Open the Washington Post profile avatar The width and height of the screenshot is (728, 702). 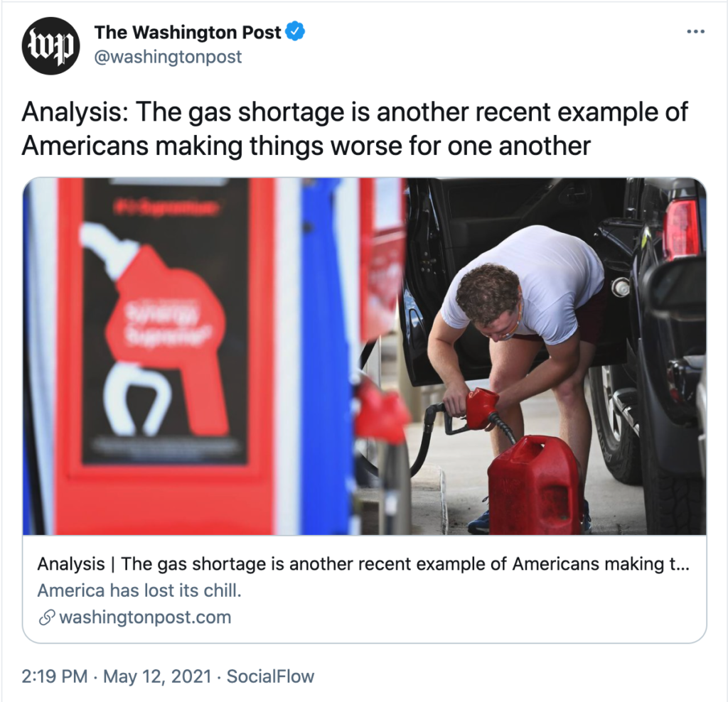pos(50,45)
